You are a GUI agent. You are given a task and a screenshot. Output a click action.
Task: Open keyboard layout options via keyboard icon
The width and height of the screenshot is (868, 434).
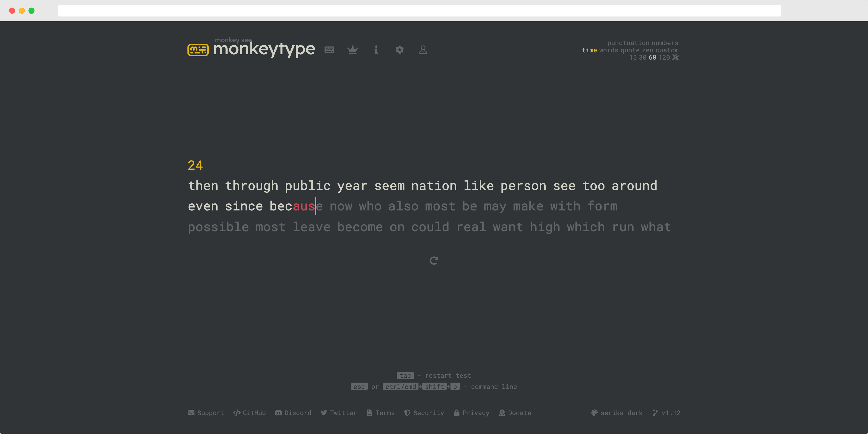point(329,49)
